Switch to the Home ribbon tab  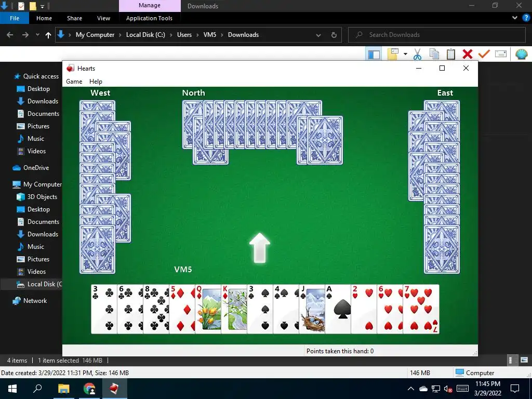[x=44, y=18]
